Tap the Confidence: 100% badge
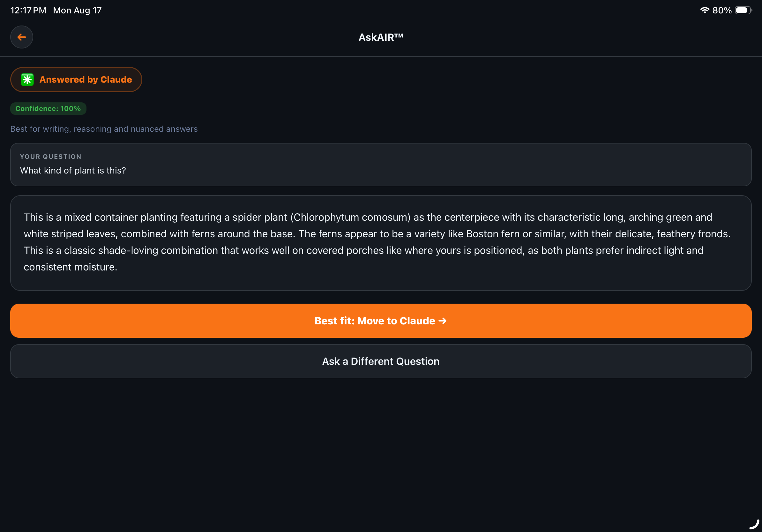The image size is (762, 532). (x=48, y=108)
